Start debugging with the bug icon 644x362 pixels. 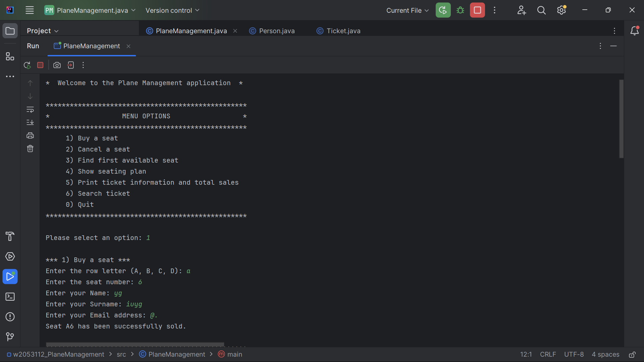(460, 10)
